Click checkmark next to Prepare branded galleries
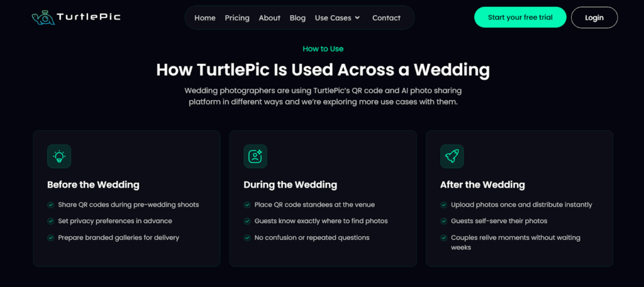Image resolution: width=644 pixels, height=287 pixels. 50,237
